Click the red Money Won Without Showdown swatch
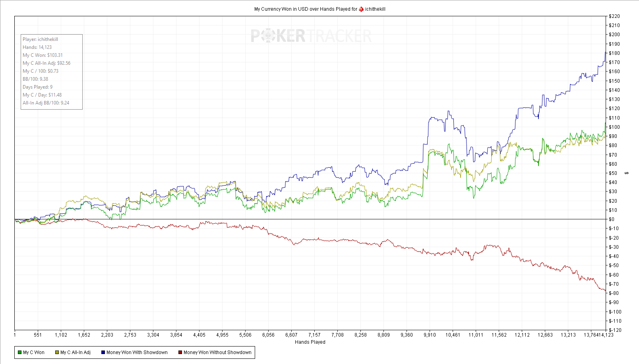639x364 pixels. pyautogui.click(x=180, y=352)
